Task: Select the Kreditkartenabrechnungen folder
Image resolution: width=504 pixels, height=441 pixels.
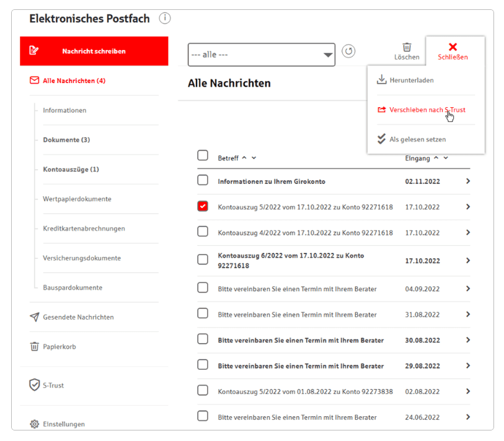Action: point(84,229)
